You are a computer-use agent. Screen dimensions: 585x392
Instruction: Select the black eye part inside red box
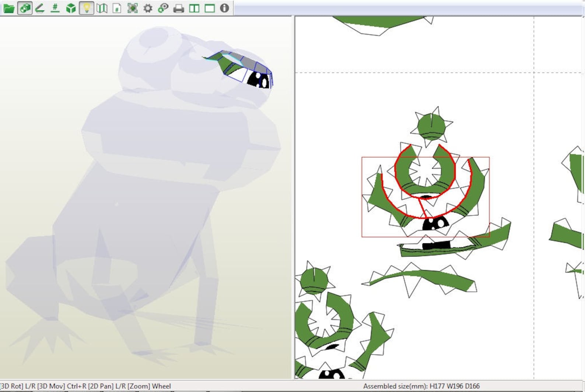click(435, 223)
